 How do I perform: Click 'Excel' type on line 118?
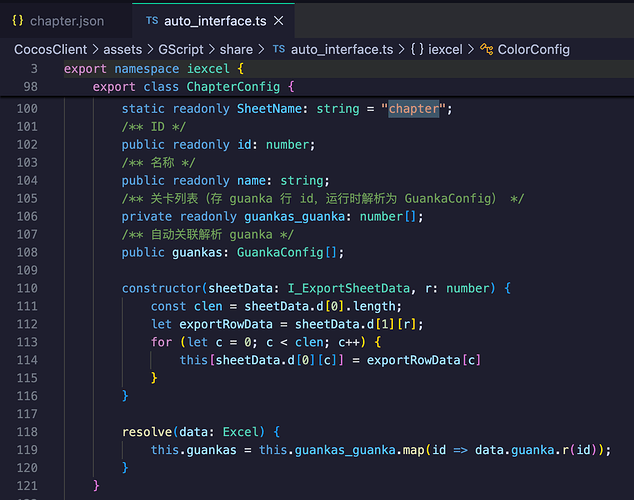pos(240,432)
